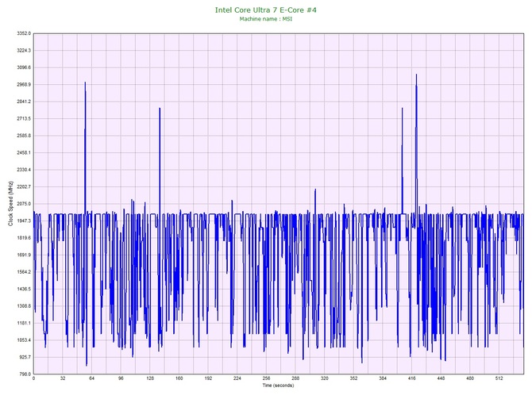Click the x-axis tick label 480
Image resolution: width=532 pixels, height=399 pixels.
point(470,378)
